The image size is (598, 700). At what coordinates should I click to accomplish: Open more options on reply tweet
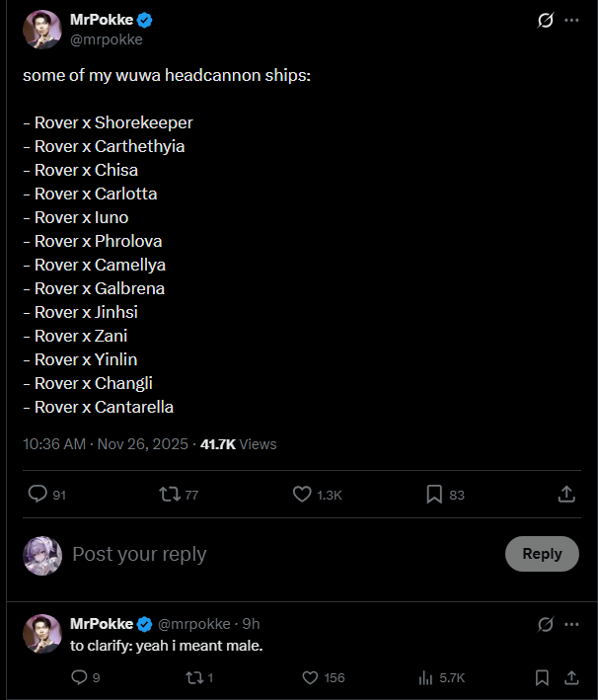click(571, 624)
